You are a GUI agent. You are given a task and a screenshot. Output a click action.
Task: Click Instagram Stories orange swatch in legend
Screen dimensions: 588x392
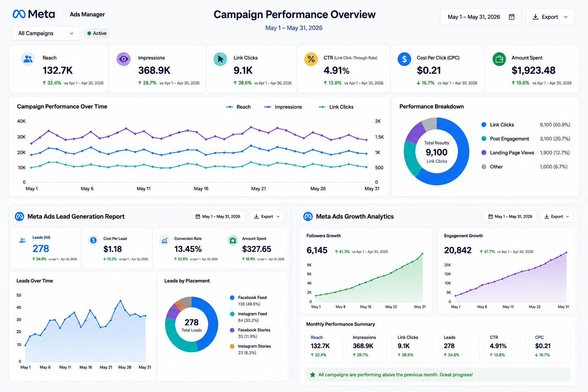232,346
